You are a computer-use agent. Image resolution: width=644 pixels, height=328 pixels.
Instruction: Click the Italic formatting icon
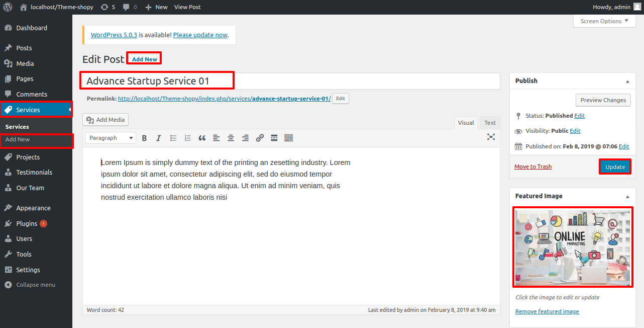click(158, 138)
